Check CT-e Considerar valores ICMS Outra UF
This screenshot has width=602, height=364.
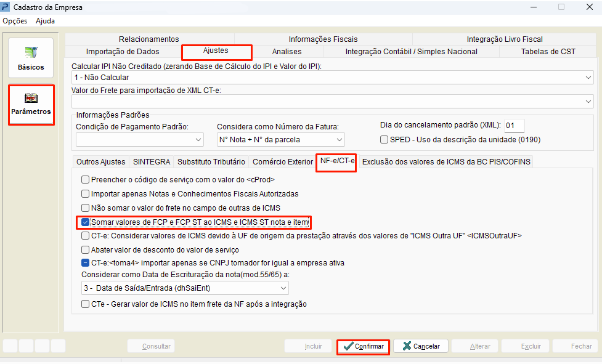pyautogui.click(x=85, y=235)
